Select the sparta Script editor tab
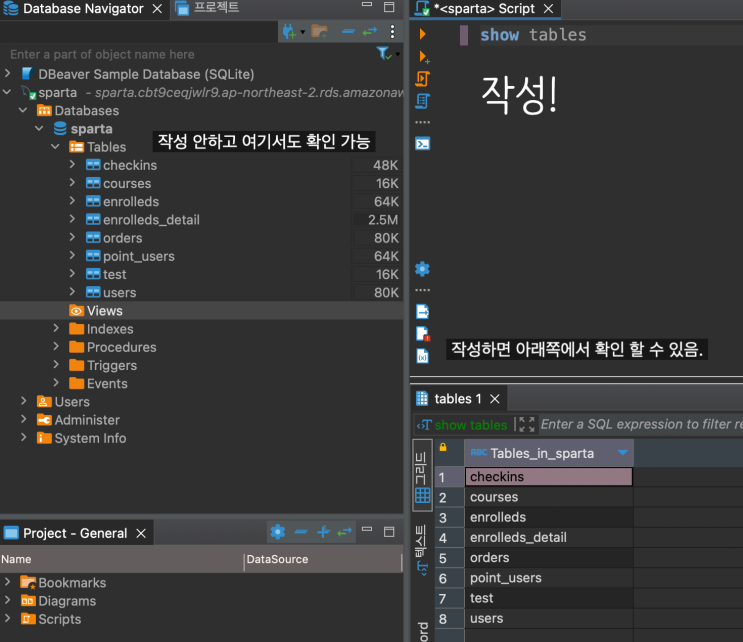 [x=484, y=9]
